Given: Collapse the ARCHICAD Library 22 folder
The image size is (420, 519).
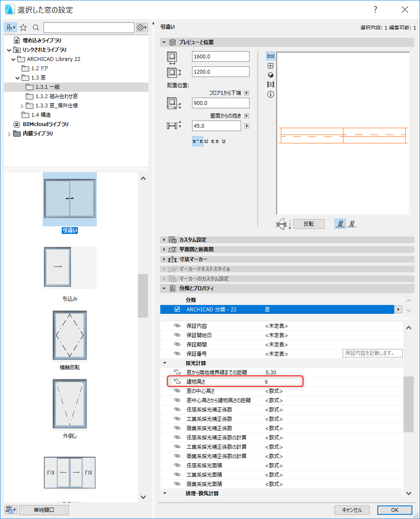Looking at the screenshot, I should tap(14, 59).
